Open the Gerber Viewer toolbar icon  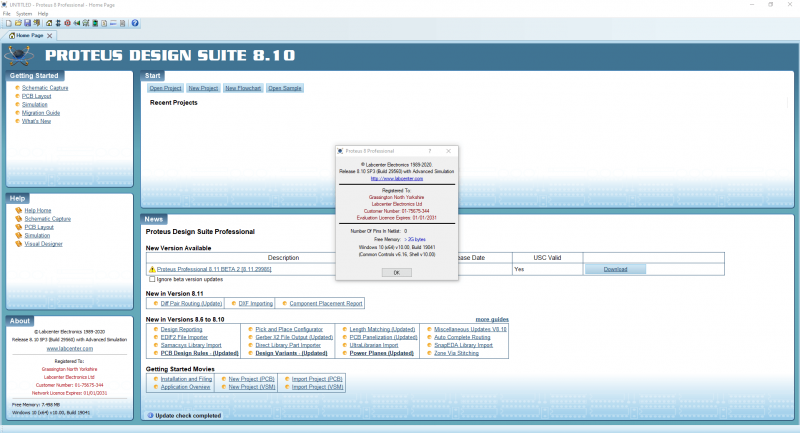(86, 23)
